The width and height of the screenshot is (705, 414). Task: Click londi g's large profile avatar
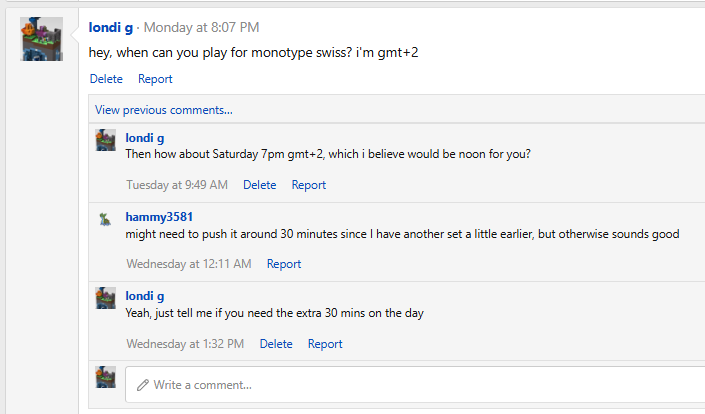[x=42, y=39]
